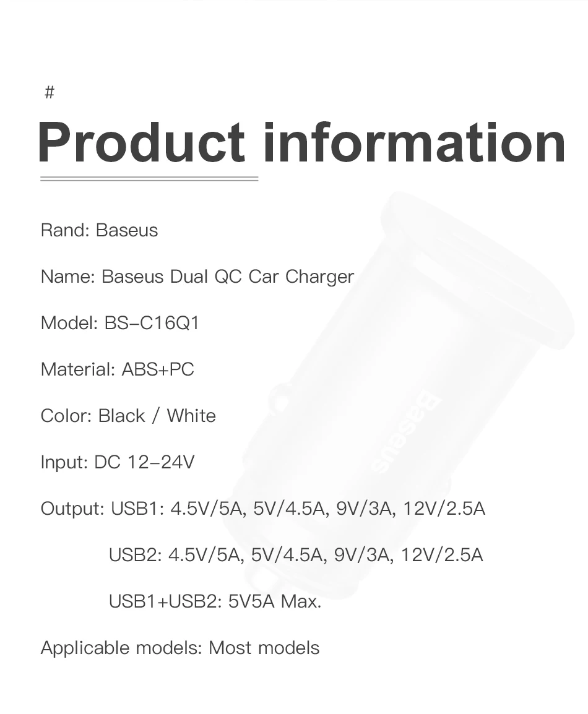Click the "9V/3A" value in the USB2 line
588x714 pixels.
pos(363,555)
